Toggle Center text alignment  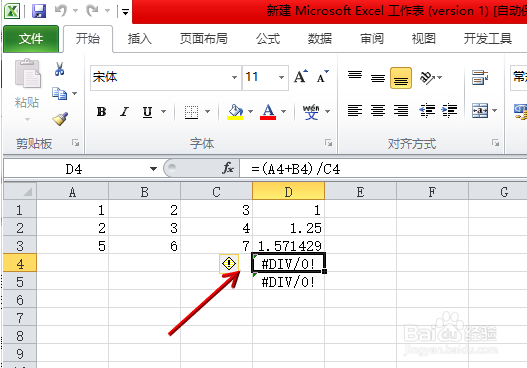click(x=378, y=110)
